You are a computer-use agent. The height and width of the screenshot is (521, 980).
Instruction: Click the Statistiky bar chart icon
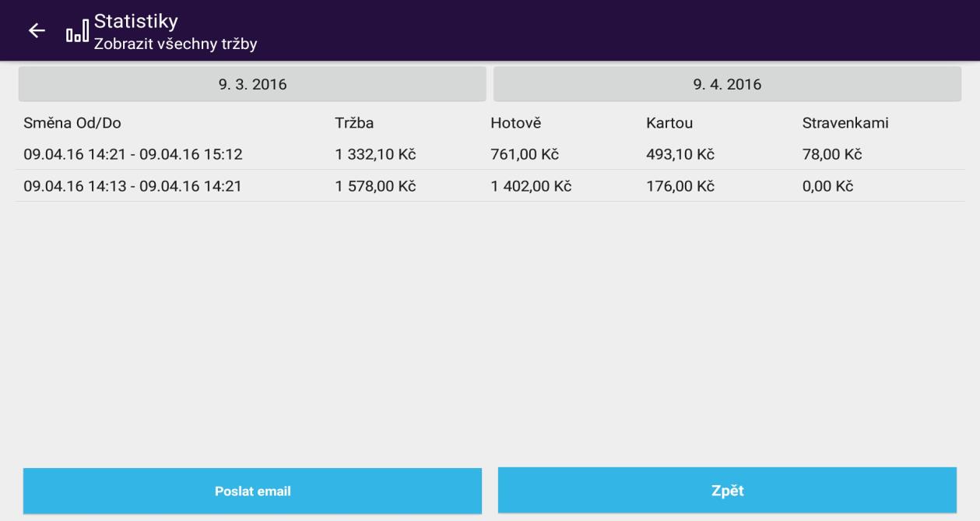(76, 31)
